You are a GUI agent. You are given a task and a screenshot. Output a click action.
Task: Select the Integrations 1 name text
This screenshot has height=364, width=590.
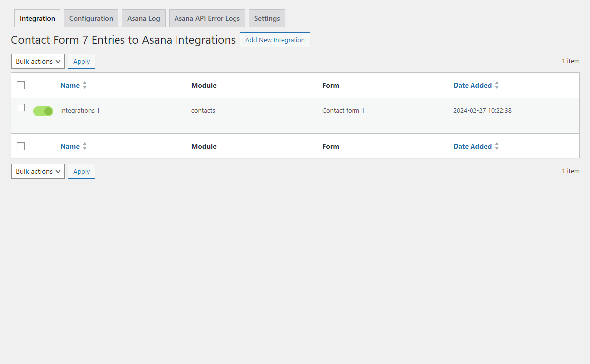tap(80, 110)
